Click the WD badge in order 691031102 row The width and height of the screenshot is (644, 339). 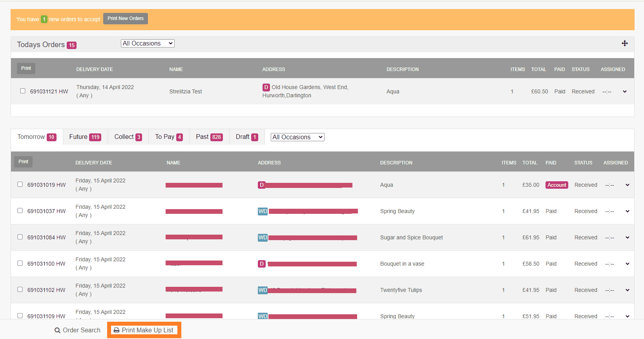pyautogui.click(x=263, y=290)
